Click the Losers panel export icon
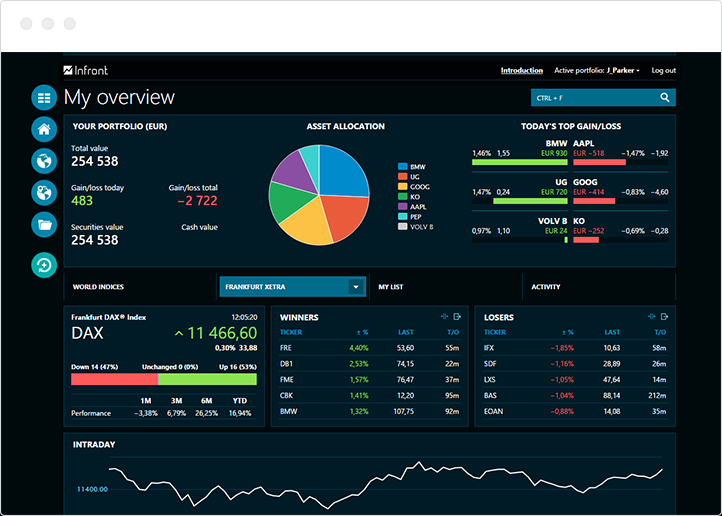 tap(664, 317)
